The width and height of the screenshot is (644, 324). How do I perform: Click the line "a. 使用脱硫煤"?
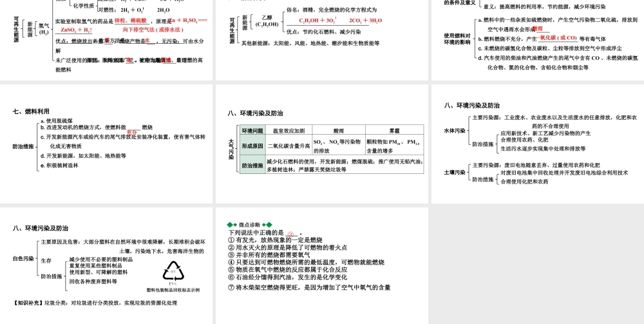57,120
